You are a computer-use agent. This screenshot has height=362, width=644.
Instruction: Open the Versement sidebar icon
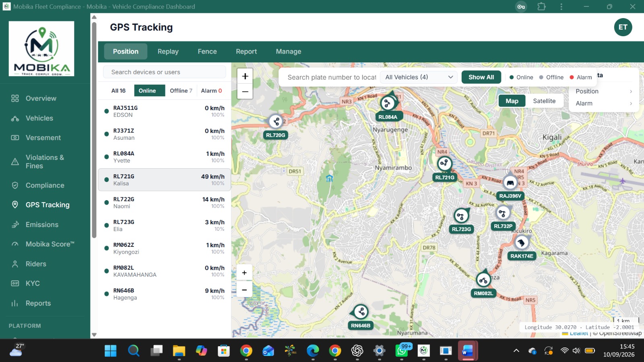point(15,138)
